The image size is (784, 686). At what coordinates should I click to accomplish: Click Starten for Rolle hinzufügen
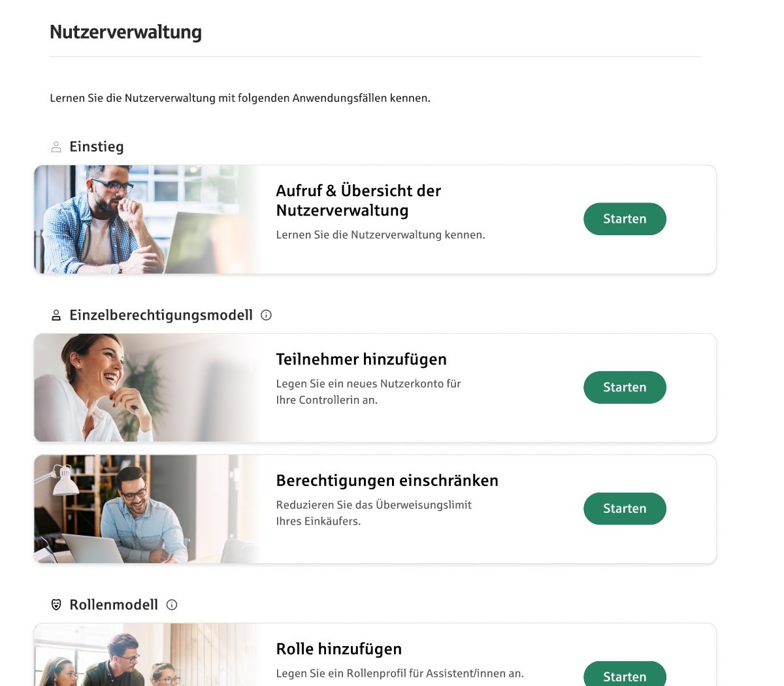coord(625,674)
